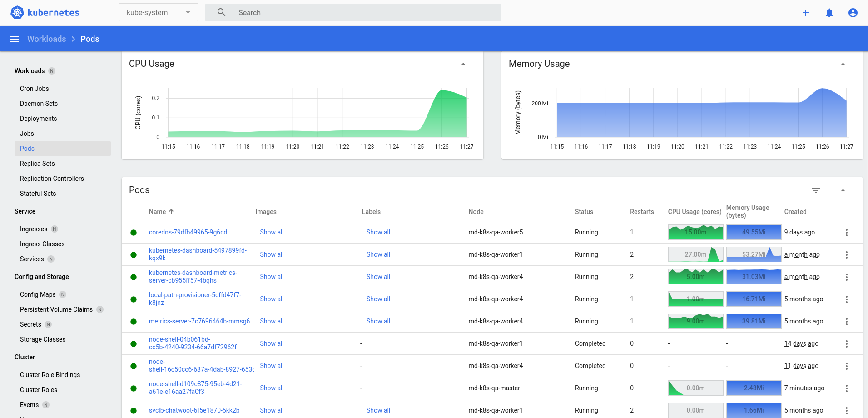Screen dimensions: 868x418
Task: Open Persistent Volume Claims in sidebar
Action: 56,309
